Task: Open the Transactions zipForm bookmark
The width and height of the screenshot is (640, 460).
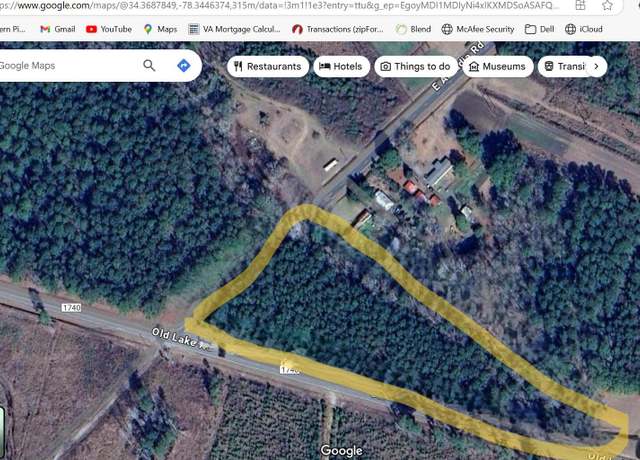Action: point(338,29)
